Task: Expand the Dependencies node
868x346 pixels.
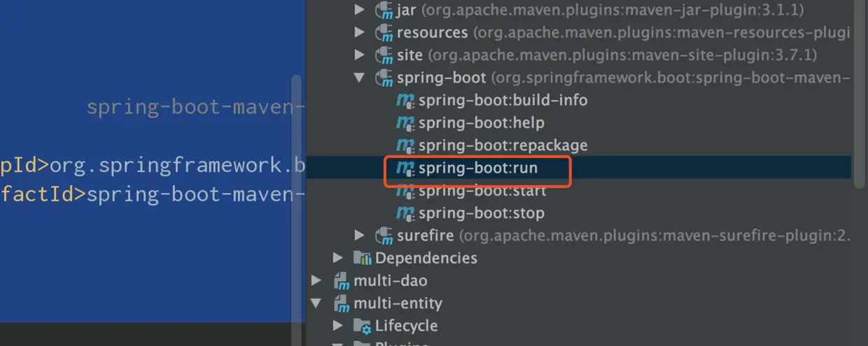Action: click(338, 258)
